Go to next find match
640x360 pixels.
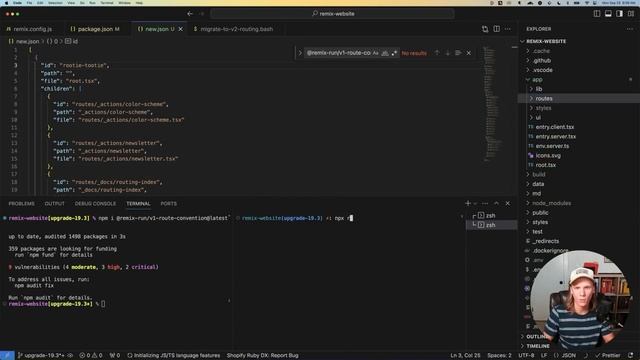tap(447, 53)
